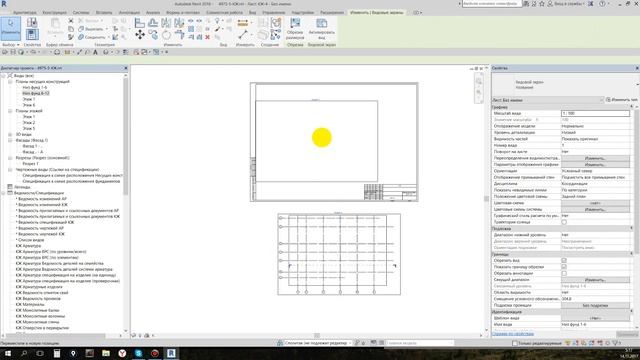Click the Cut to clipboard icon

pos(71,20)
